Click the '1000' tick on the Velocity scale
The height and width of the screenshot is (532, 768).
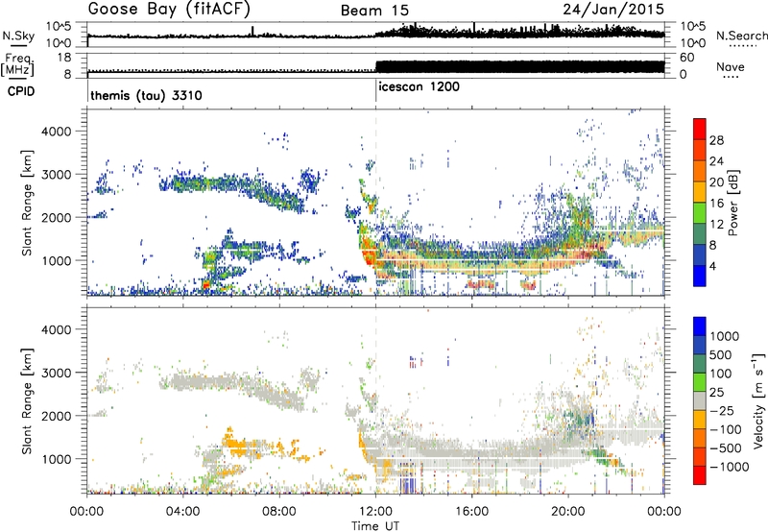tap(724, 336)
